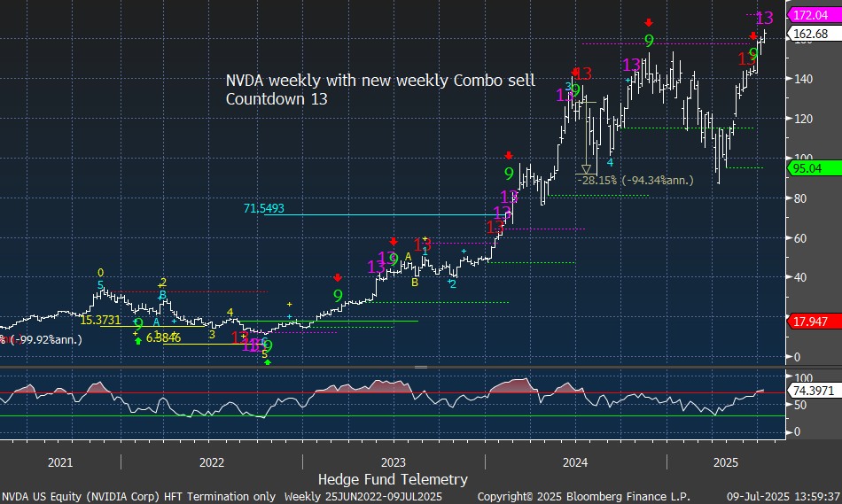Click the 140 tick on the price axis
842x504 pixels.
pyautogui.click(x=804, y=79)
